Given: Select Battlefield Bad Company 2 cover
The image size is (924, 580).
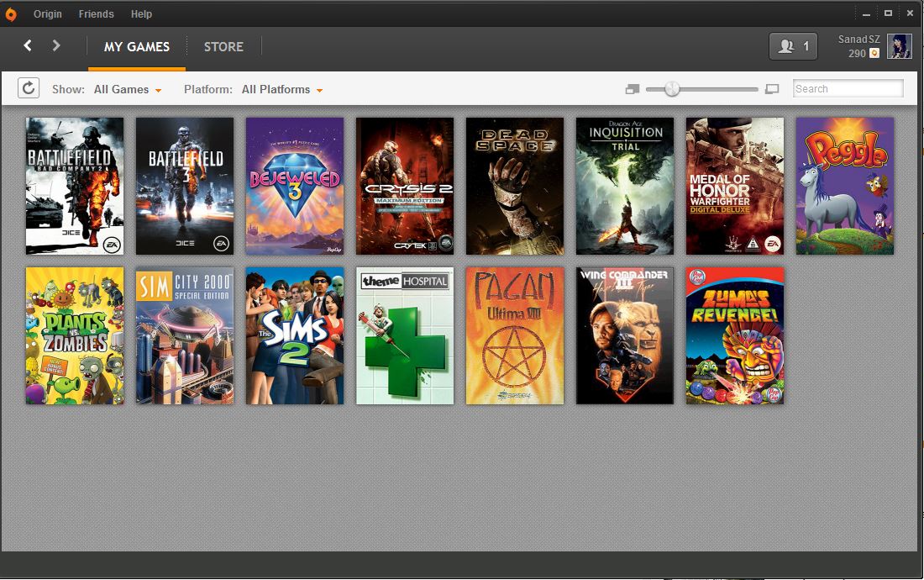Looking at the screenshot, I should pos(75,186).
